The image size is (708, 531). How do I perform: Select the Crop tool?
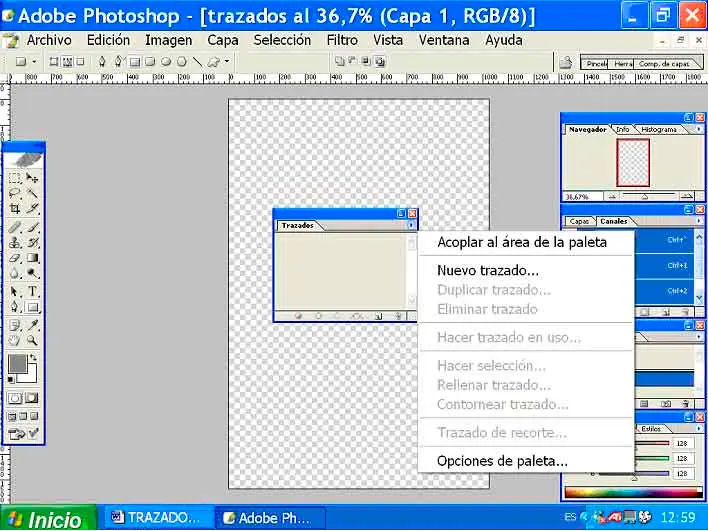click(15, 209)
